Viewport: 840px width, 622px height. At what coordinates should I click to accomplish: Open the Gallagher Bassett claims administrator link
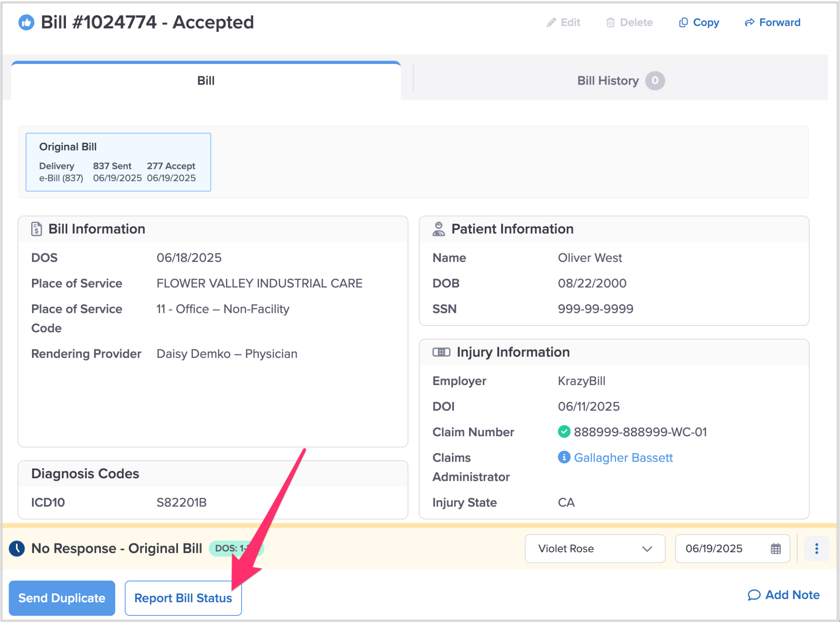tap(623, 458)
